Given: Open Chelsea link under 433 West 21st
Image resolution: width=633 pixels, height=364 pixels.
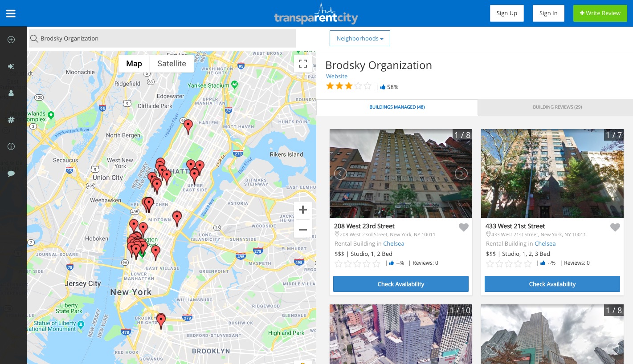Looking at the screenshot, I should coord(545,244).
